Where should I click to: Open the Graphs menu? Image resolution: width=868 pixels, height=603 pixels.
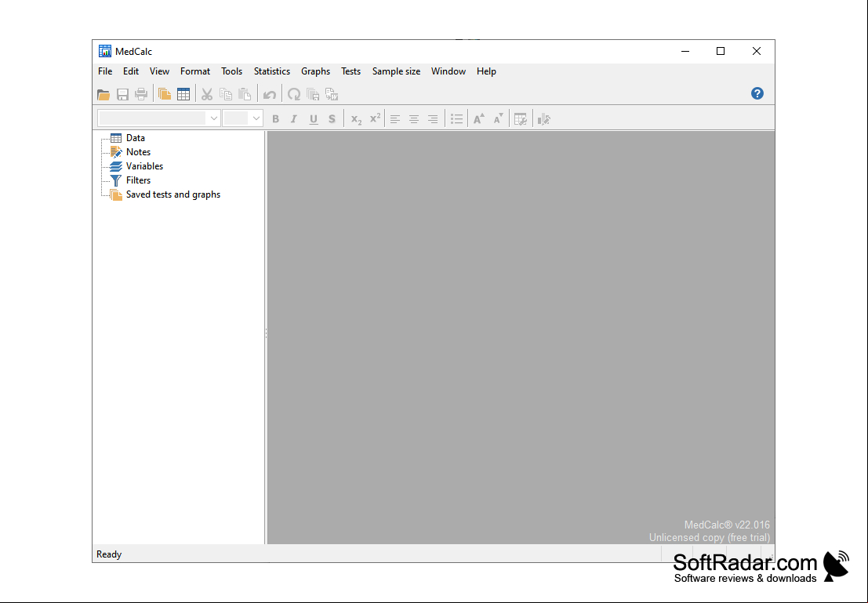(x=315, y=71)
